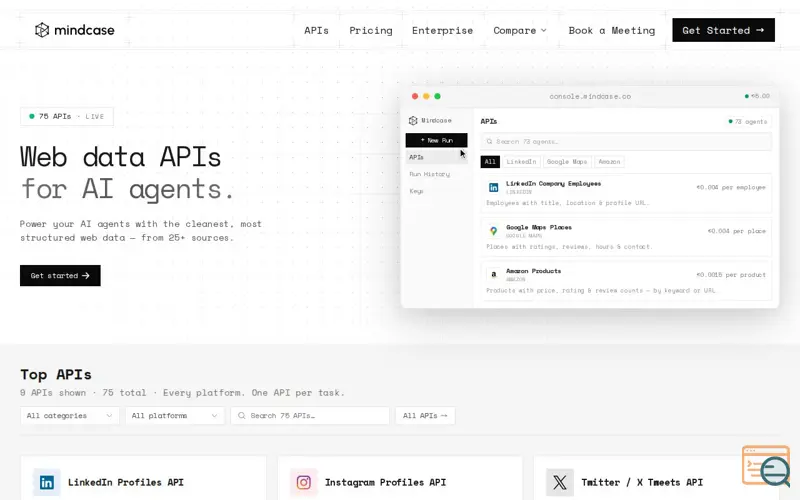Click the red window dot in console preview
The width and height of the screenshot is (800, 500).
click(415, 96)
